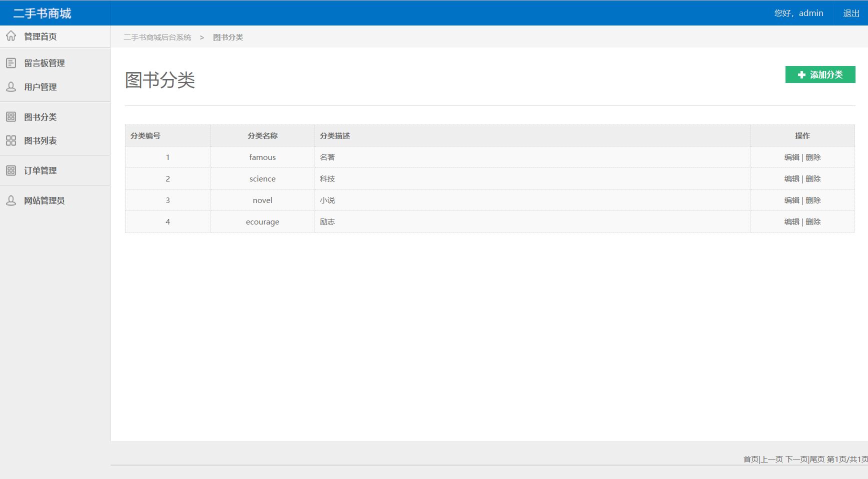Screen dimensions: 868x479
Task: Click the 名著 description cell
Action: (532, 157)
